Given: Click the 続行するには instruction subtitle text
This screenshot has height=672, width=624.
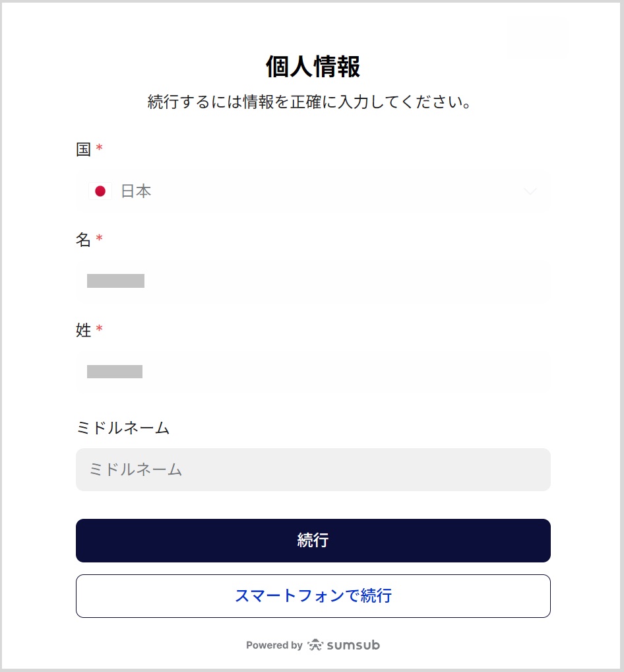Looking at the screenshot, I should (309, 103).
